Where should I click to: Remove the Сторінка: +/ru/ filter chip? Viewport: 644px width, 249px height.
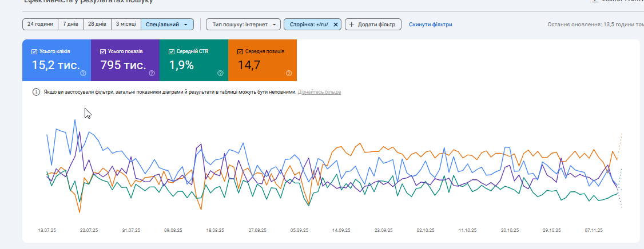click(x=336, y=25)
